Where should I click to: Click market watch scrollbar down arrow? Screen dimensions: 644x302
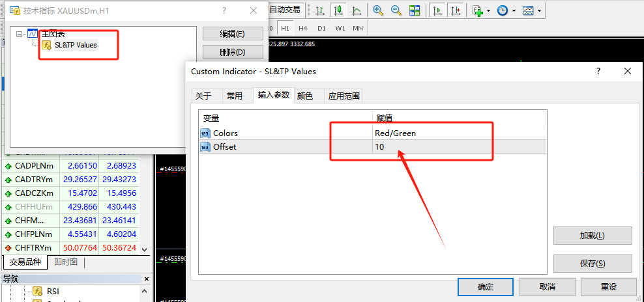[x=144, y=249]
